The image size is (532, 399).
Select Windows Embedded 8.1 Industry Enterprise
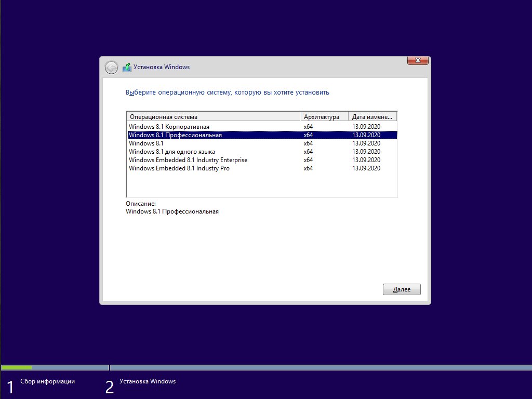click(188, 160)
